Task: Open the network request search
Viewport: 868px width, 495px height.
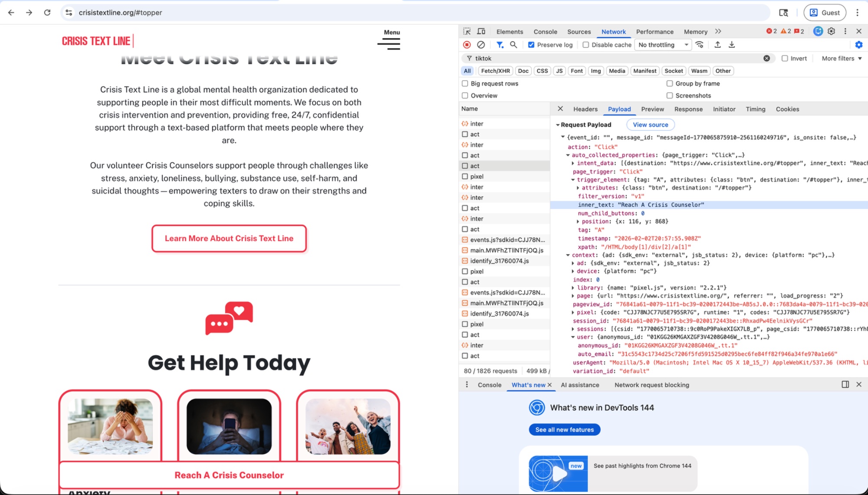Action: point(514,45)
